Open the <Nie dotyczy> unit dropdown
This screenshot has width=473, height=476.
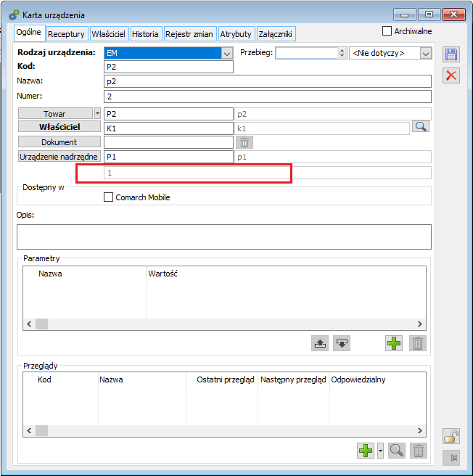click(426, 54)
